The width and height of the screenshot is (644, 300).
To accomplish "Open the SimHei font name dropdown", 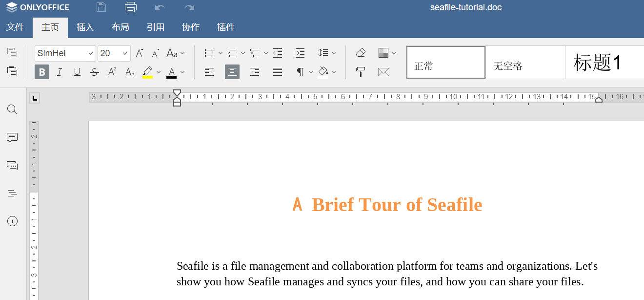I will coord(91,54).
